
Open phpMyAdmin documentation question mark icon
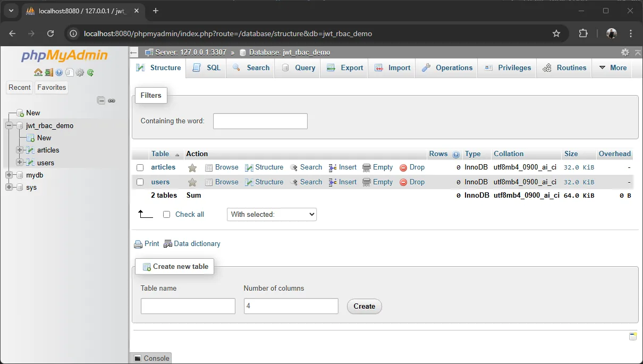coord(59,72)
